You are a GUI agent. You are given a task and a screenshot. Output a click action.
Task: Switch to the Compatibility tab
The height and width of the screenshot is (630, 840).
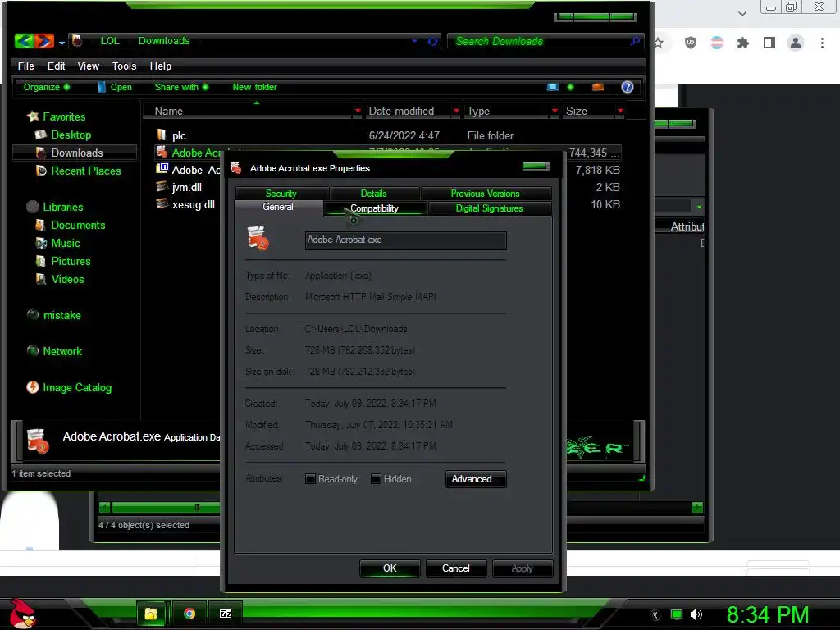[x=374, y=208]
